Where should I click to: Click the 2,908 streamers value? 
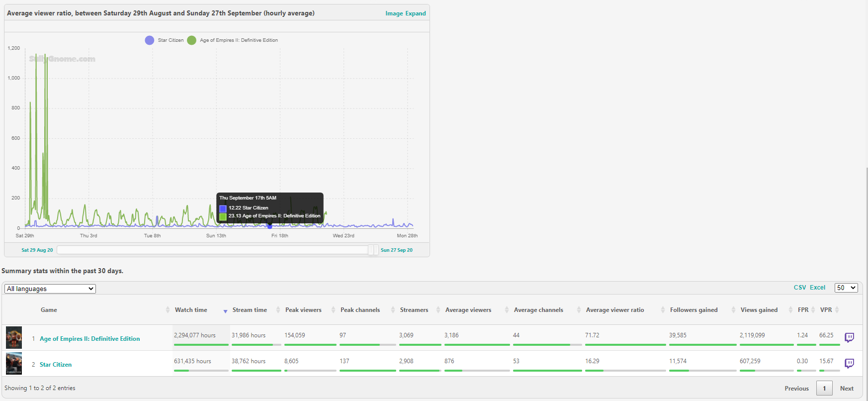(x=406, y=361)
